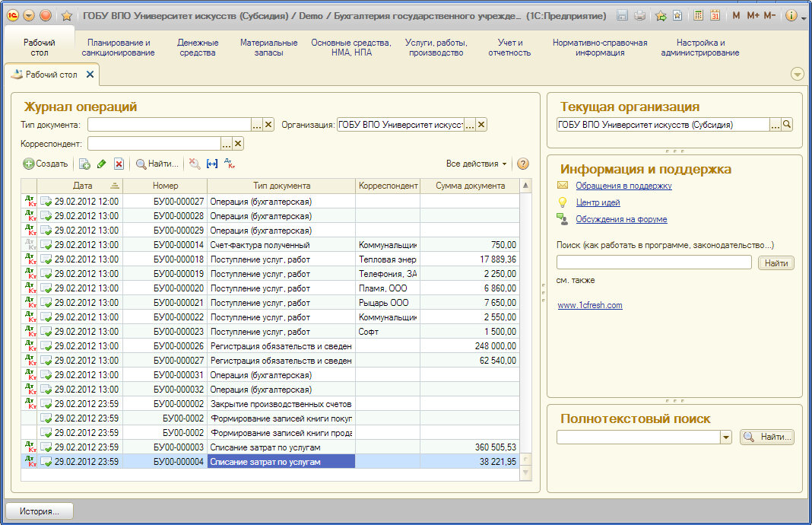Viewport: 812px width, 525px height.
Task: Click Найти... button in Полнотекстовый поиск
Action: 768,437
